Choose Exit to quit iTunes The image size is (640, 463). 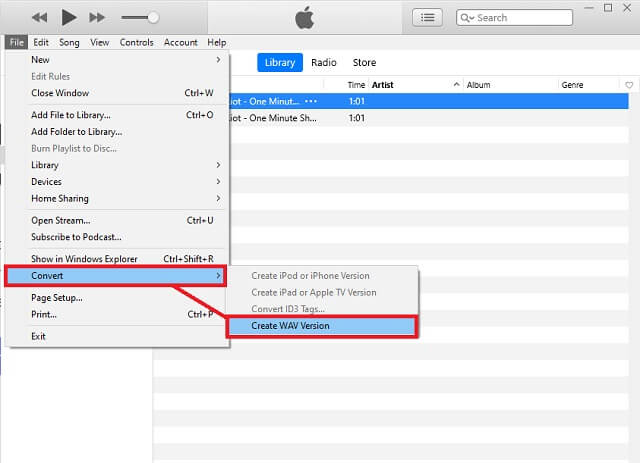coord(118,336)
